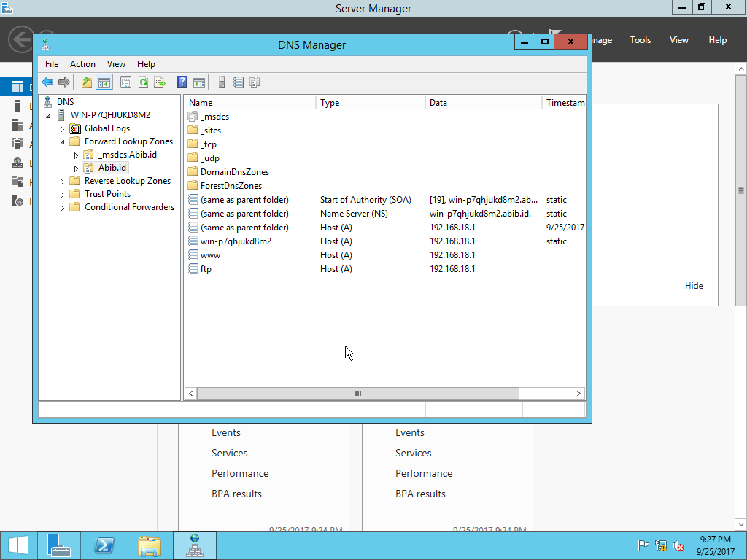Open Help using the question mark toolbar icon
747x560 pixels.
pyautogui.click(x=182, y=82)
